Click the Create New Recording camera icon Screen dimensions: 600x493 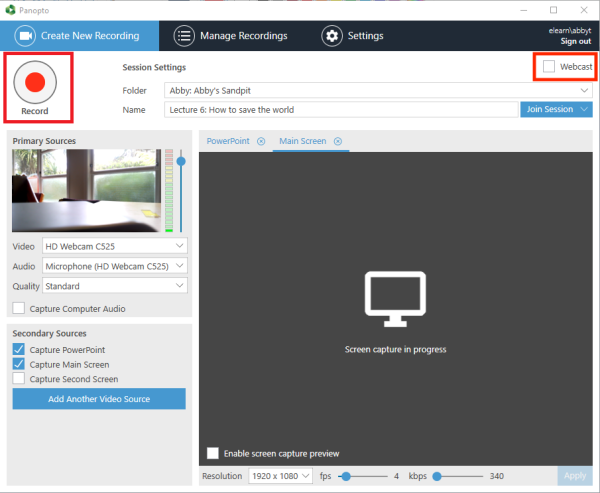point(26,36)
